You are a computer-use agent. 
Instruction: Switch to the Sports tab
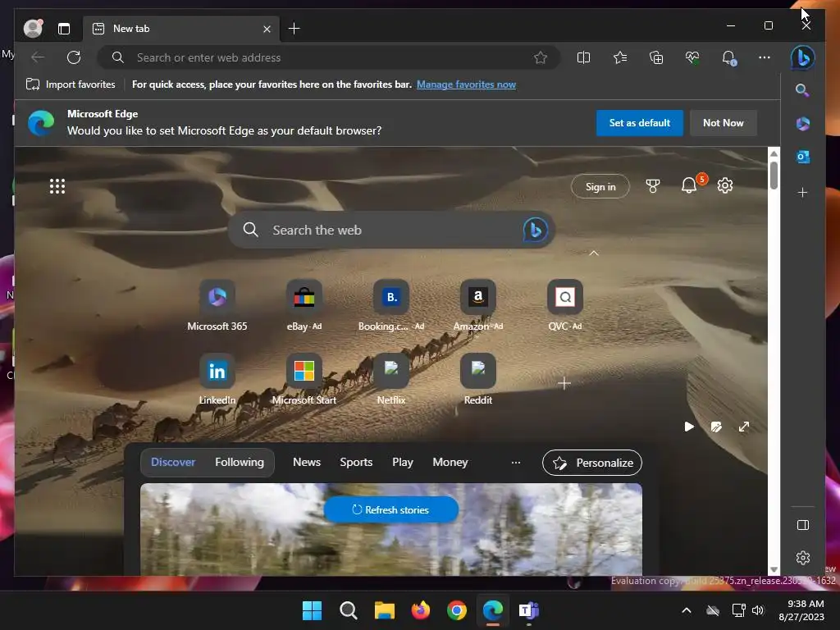coord(356,462)
